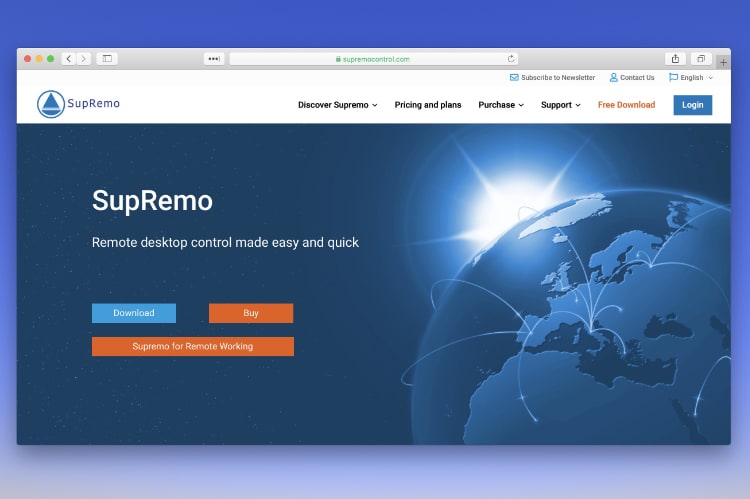
Task: Click the orange Buy button
Action: (x=251, y=313)
